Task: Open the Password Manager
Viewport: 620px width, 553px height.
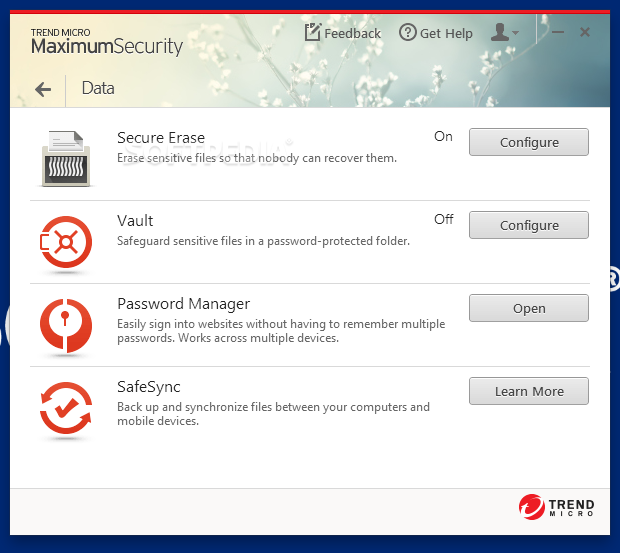Action: point(529,308)
